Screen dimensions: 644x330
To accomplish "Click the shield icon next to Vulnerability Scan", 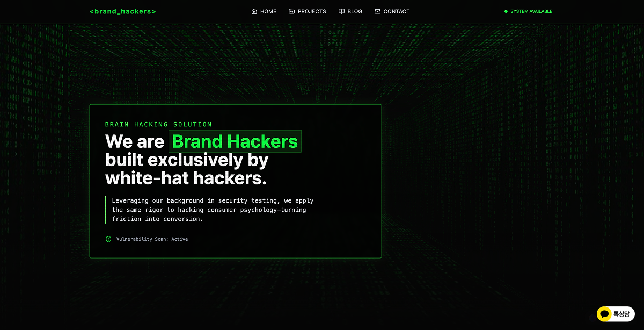I will tap(108, 239).
